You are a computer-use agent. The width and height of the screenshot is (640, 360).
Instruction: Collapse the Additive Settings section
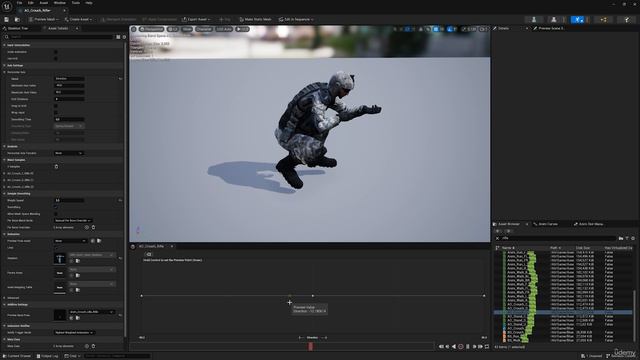point(4,304)
